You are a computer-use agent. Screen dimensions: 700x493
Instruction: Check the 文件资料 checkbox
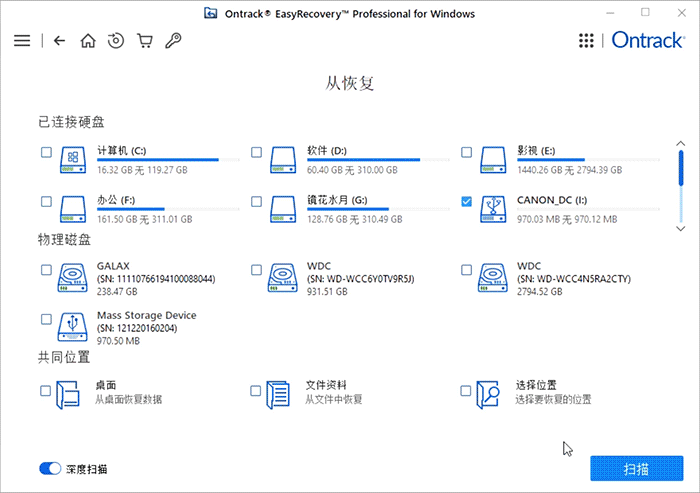coord(255,391)
